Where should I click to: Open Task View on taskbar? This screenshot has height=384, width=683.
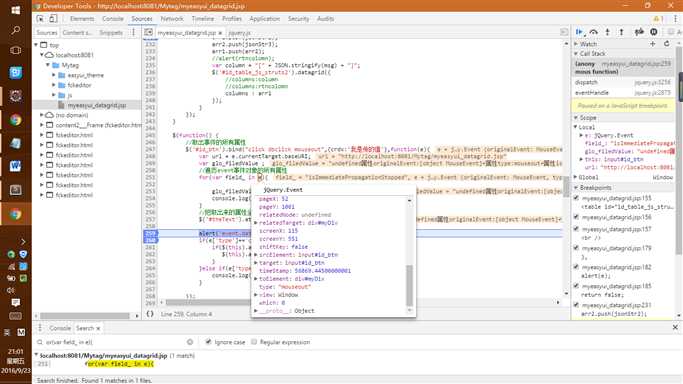point(16,51)
